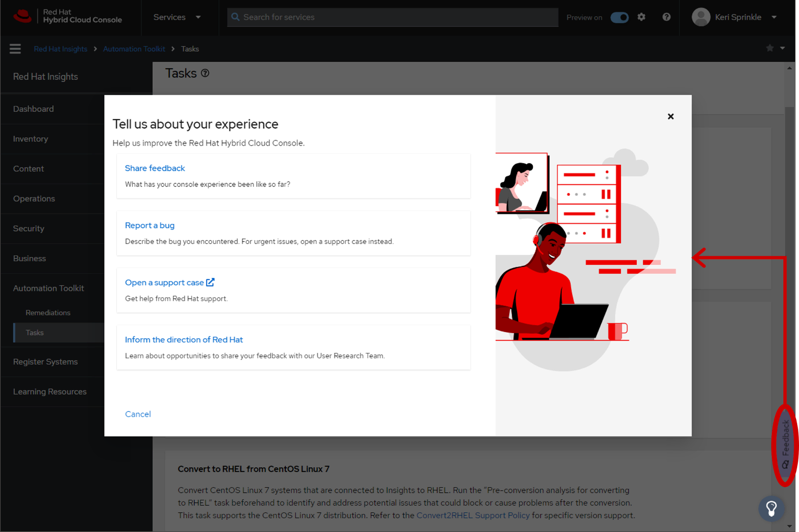Expand the Services dropdown

pos(177,17)
